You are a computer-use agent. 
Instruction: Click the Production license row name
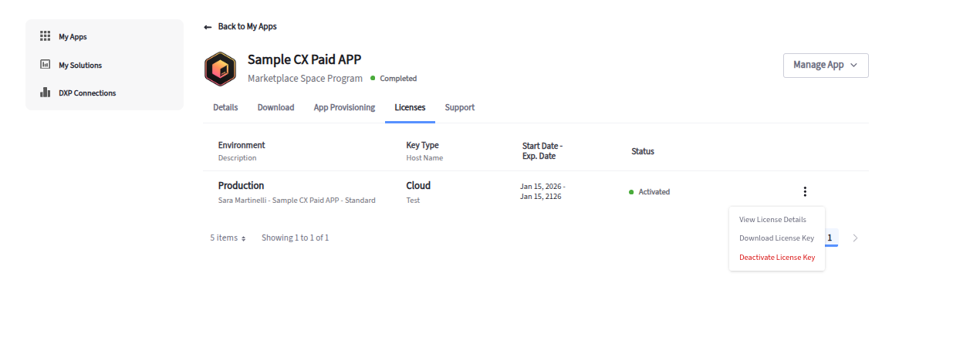[x=241, y=186]
